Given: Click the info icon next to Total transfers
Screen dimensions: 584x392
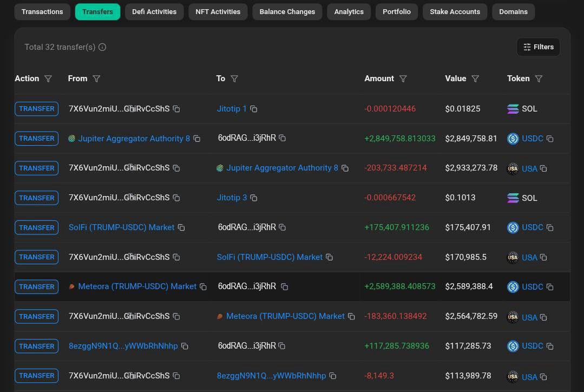Looking at the screenshot, I should [102, 47].
